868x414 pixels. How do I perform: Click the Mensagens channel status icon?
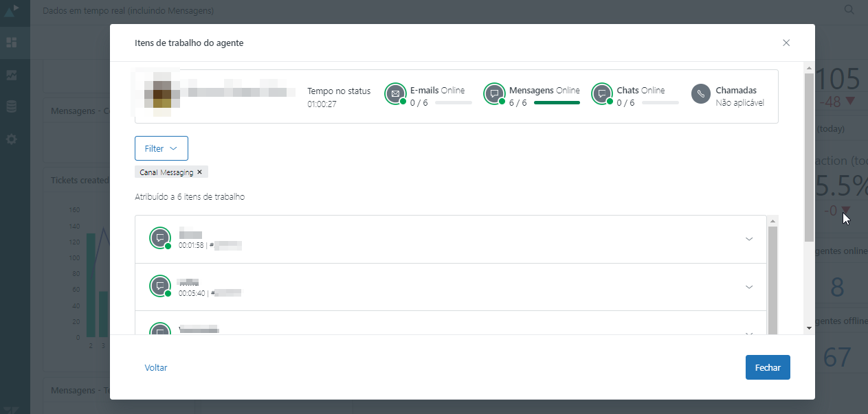tap(494, 93)
